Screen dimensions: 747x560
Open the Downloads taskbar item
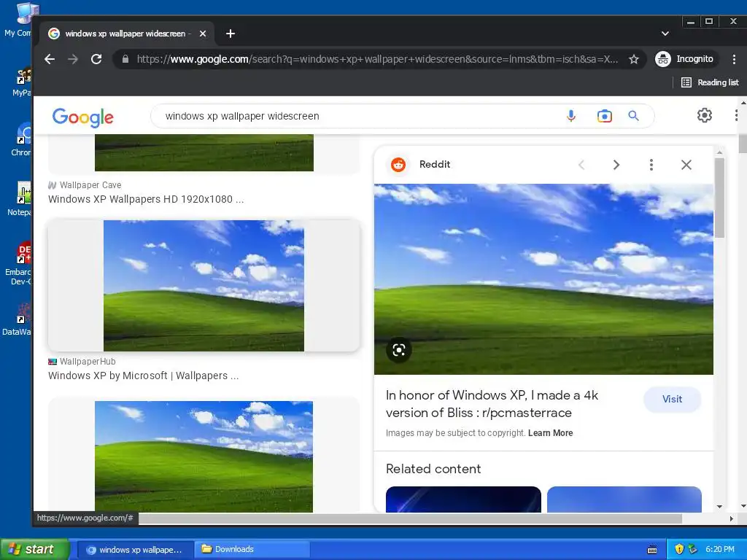(252, 550)
